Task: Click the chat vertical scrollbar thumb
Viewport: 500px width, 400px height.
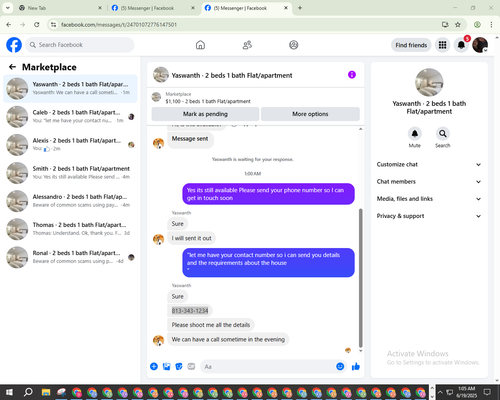Action: 360,278
